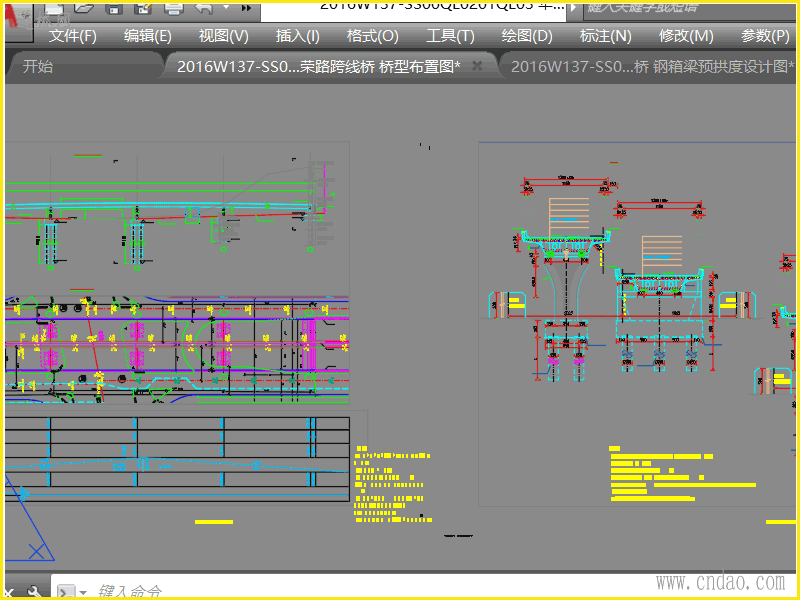Open the 编辑(E) menu
Viewport: 800px width, 600px height.
[147, 36]
